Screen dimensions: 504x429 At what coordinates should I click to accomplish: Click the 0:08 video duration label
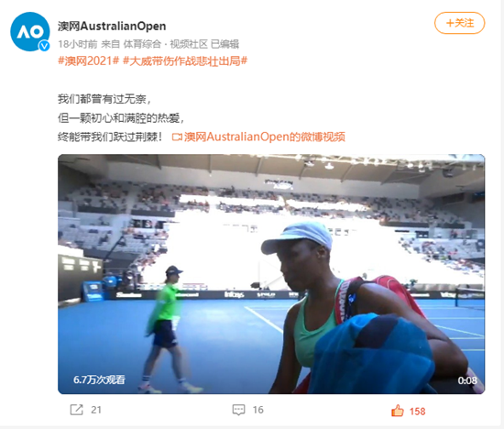point(467,380)
